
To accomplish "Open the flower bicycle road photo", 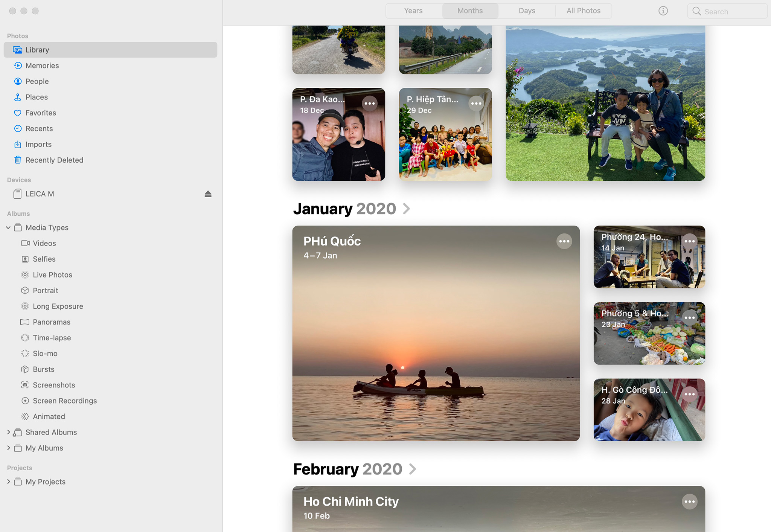I will (338, 50).
